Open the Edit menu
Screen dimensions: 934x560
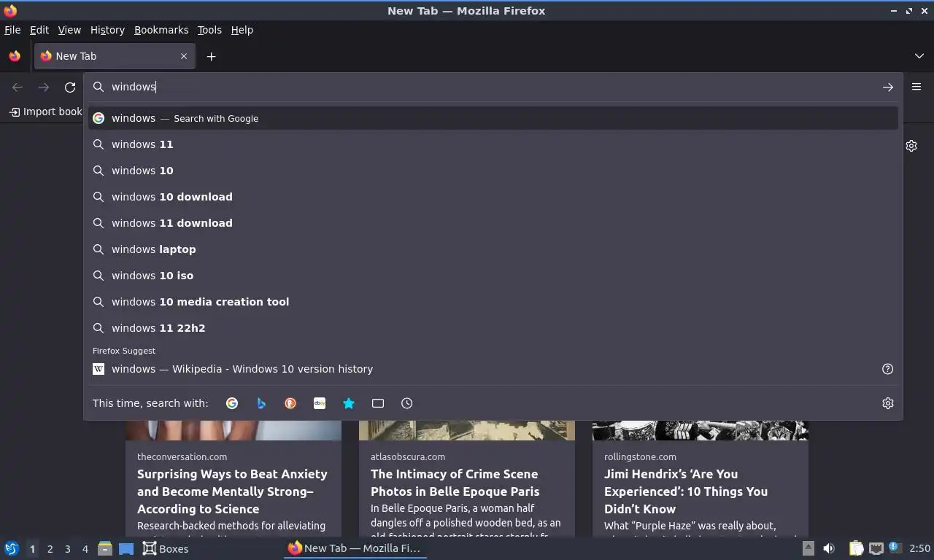(39, 30)
